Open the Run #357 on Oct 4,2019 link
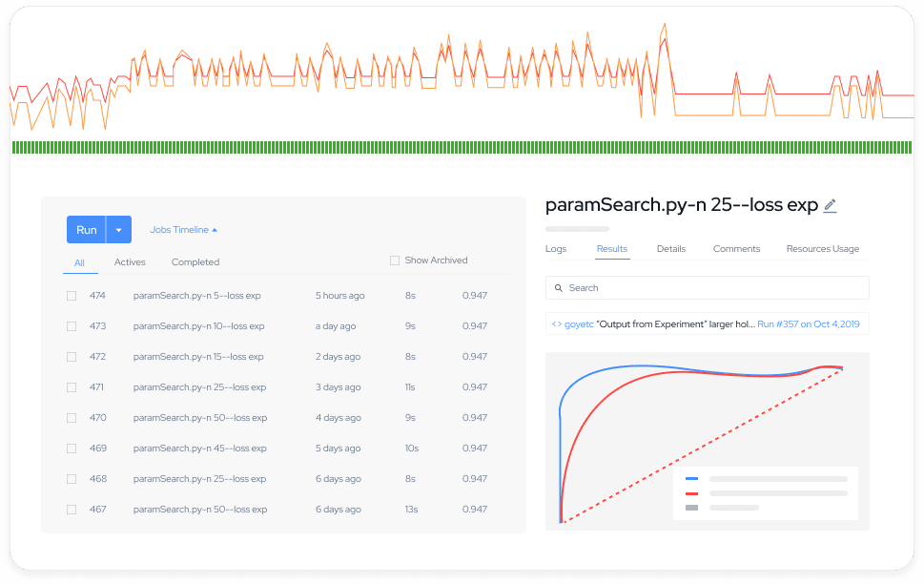This screenshot has height=584, width=924. point(808,324)
